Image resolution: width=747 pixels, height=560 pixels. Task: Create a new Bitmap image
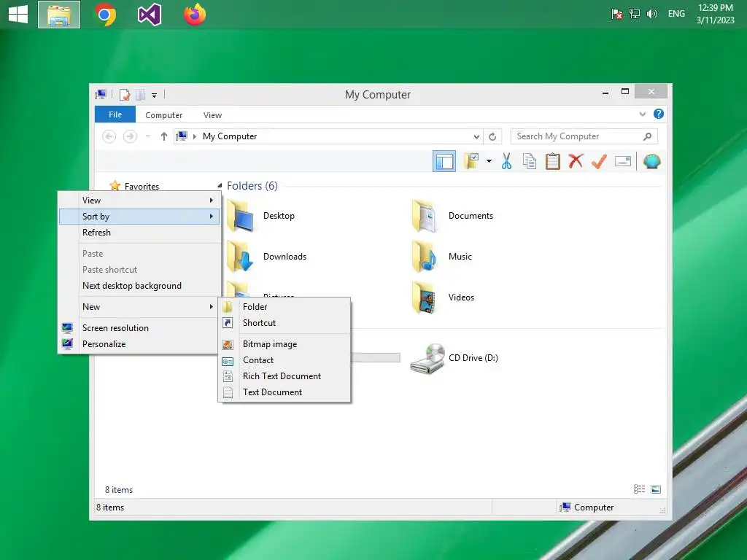(285, 344)
